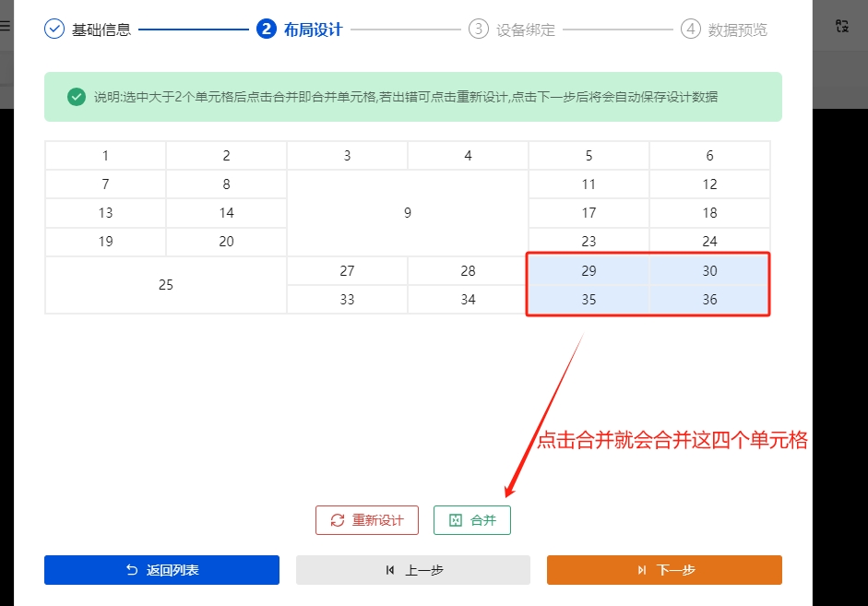The width and height of the screenshot is (868, 606).
Task: Click the next-step icon in 下一步 button
Action: point(641,570)
